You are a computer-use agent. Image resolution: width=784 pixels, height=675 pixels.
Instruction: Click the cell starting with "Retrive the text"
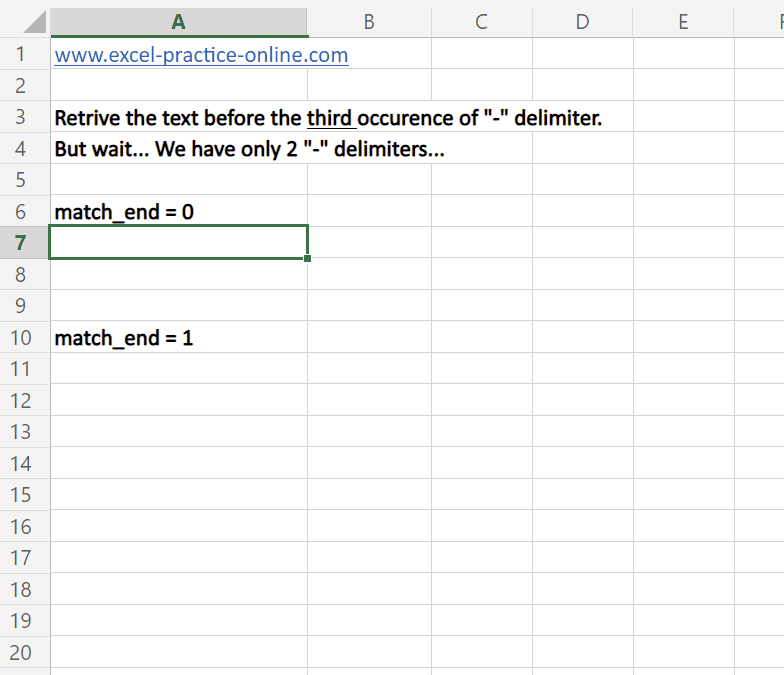(180, 118)
